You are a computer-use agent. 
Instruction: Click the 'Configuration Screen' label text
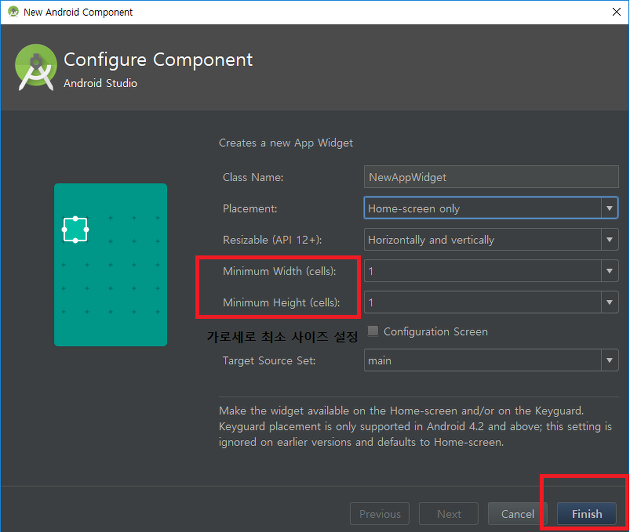click(x=436, y=331)
